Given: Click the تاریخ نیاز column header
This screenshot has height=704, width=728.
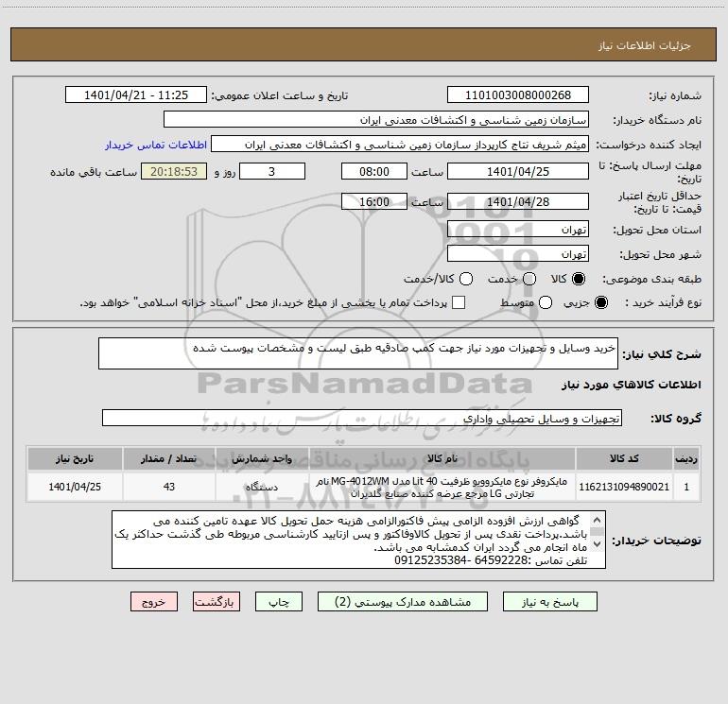Looking at the screenshot, I should pyautogui.click(x=75, y=458).
